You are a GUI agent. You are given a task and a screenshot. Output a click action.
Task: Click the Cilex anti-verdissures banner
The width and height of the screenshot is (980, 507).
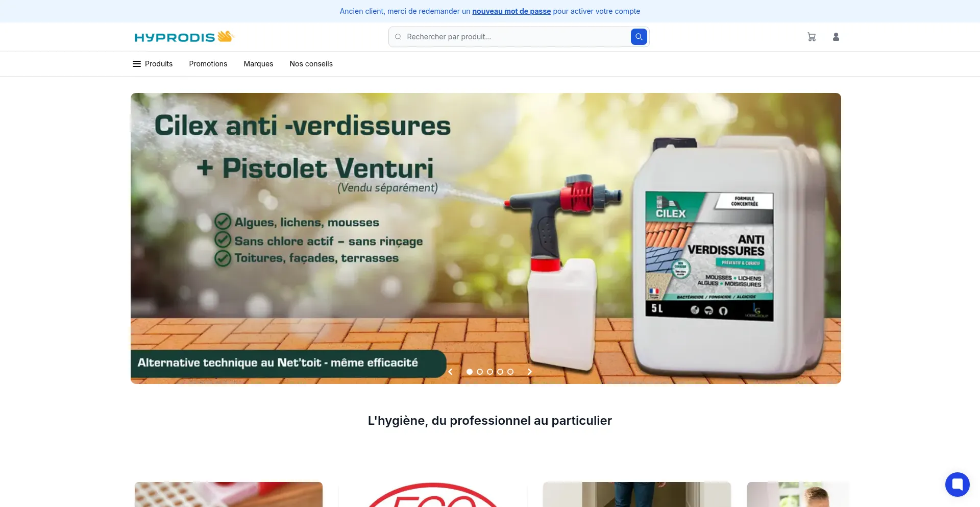click(486, 238)
